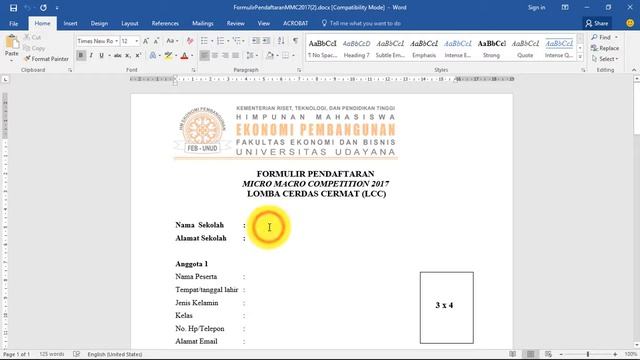Apply the Strong style
The height and width of the screenshot is (360, 640).
coord(491,48)
